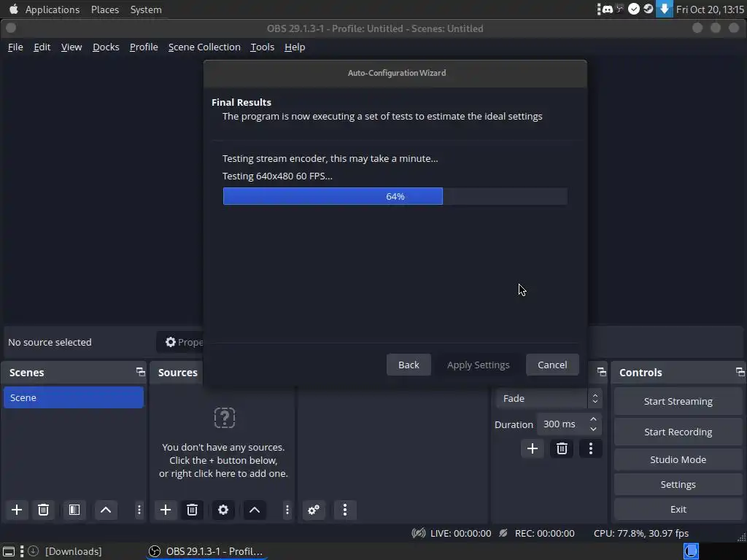The image size is (747, 560).
Task: Click the Fri Oct 20 clock
Action: point(710,9)
